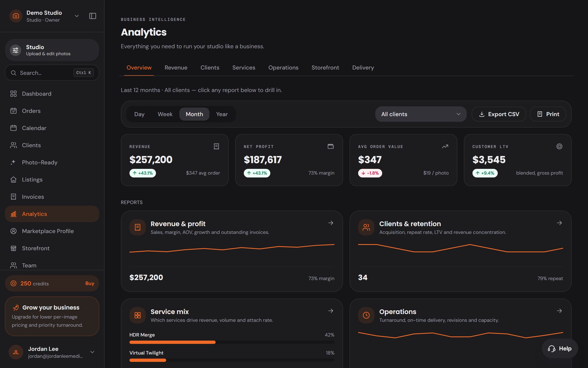Switch time range to Week
This screenshot has width=588, height=368.
[165, 114]
